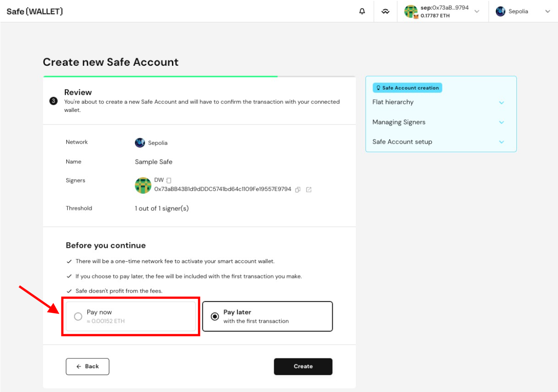Image resolution: width=558 pixels, height=392 pixels.
Task: Click the Safe{WALLET} logo
Action: 34,12
